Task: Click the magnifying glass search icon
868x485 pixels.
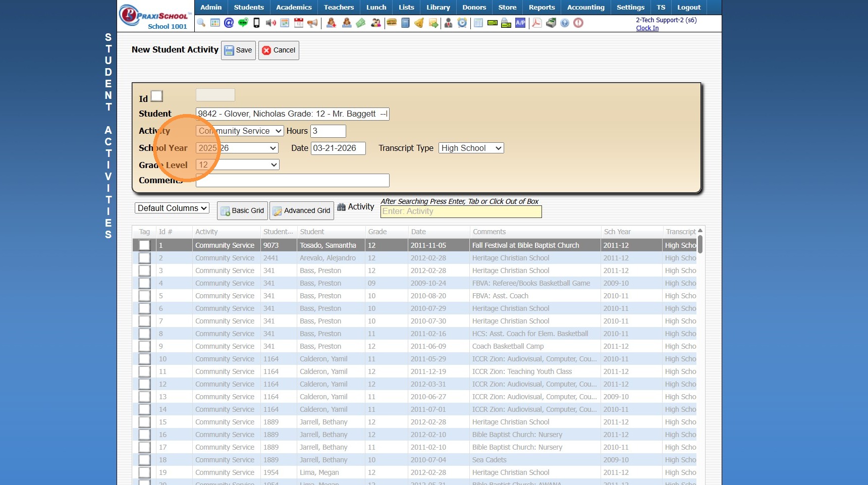Action: (201, 23)
